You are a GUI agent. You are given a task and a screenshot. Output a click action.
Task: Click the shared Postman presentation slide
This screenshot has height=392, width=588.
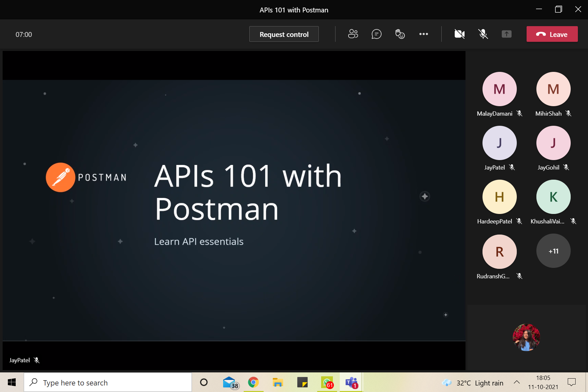click(234, 210)
